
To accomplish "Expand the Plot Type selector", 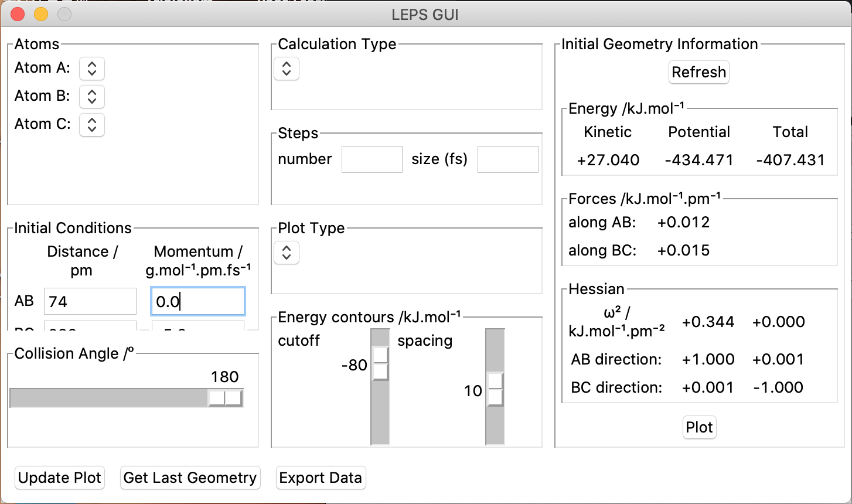I will [287, 253].
